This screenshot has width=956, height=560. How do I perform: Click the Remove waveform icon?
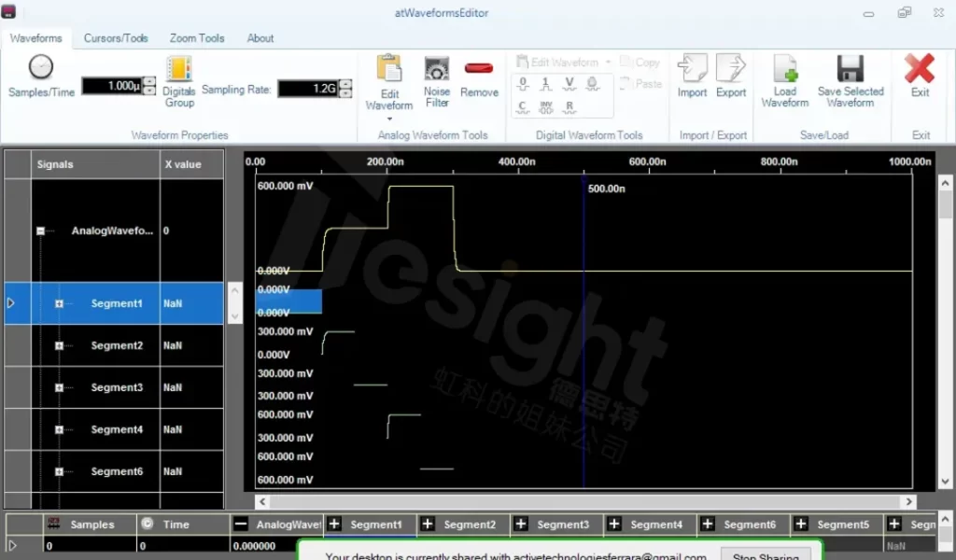(x=479, y=69)
